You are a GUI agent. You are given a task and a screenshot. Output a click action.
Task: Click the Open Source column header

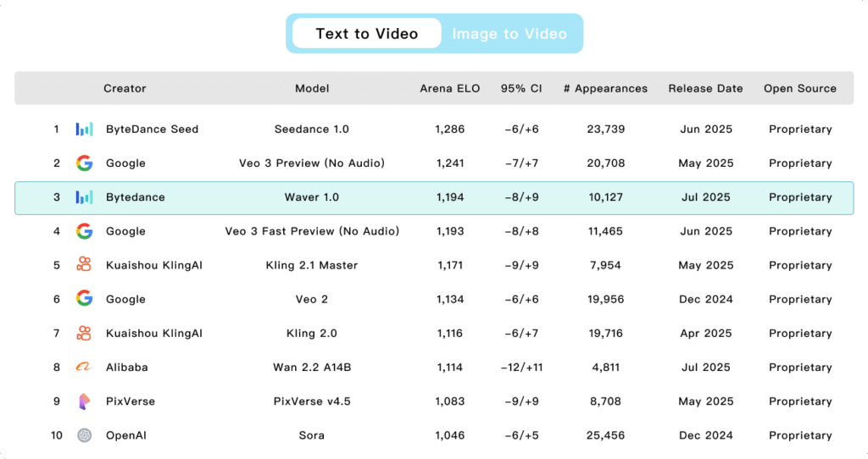(799, 88)
